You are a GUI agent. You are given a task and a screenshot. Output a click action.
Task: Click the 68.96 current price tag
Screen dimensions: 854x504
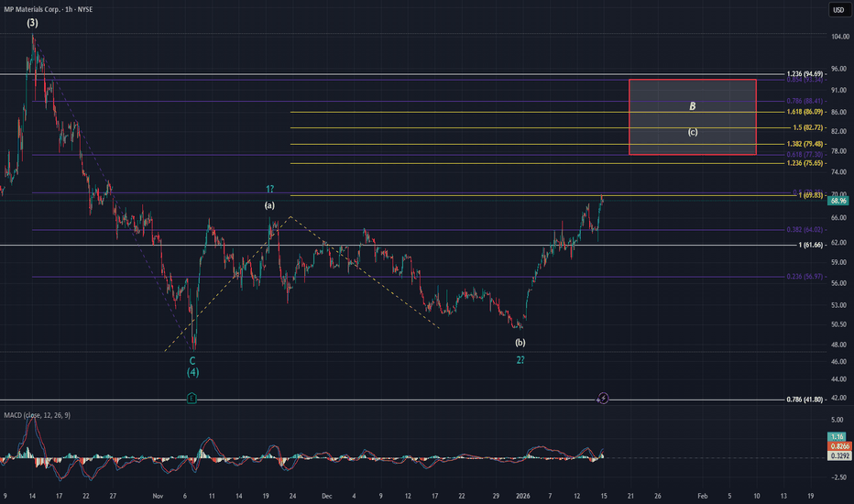coord(838,200)
